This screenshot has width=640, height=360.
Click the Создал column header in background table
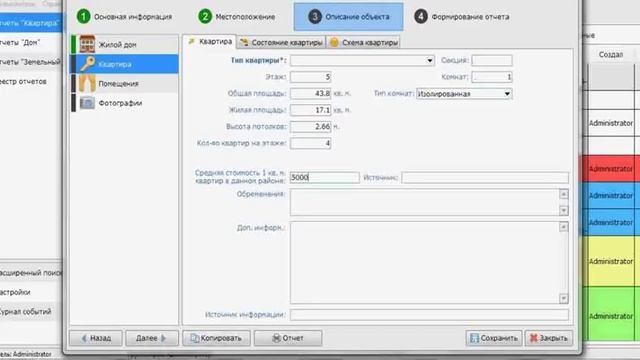point(611,55)
